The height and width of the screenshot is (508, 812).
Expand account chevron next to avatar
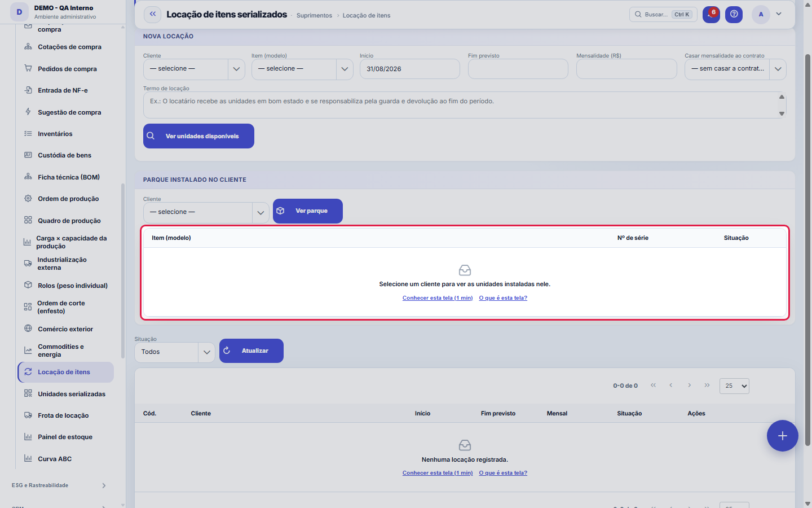click(779, 14)
